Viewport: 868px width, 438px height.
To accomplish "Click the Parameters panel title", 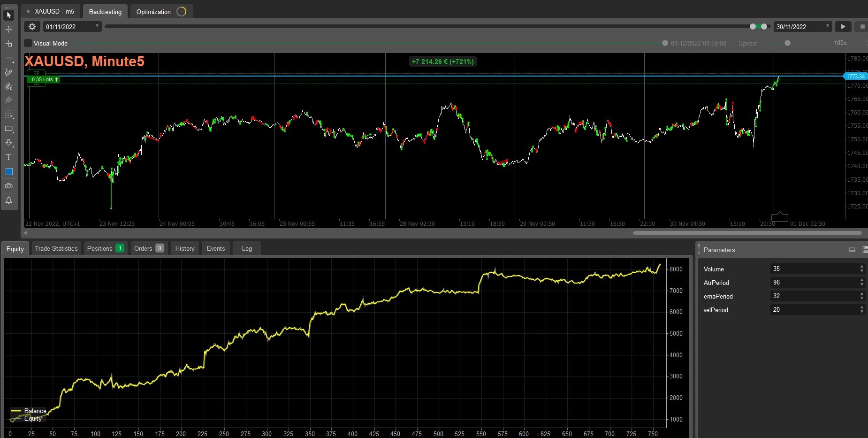I will (719, 250).
